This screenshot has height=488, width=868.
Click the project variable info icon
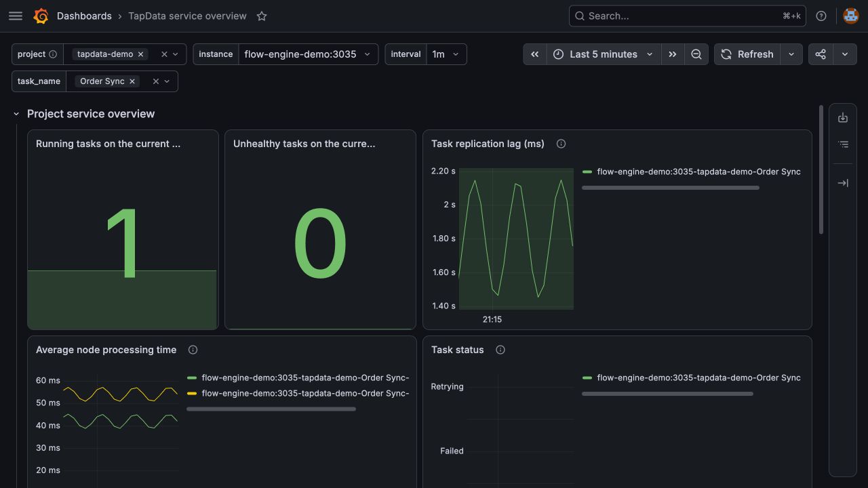pos(53,54)
